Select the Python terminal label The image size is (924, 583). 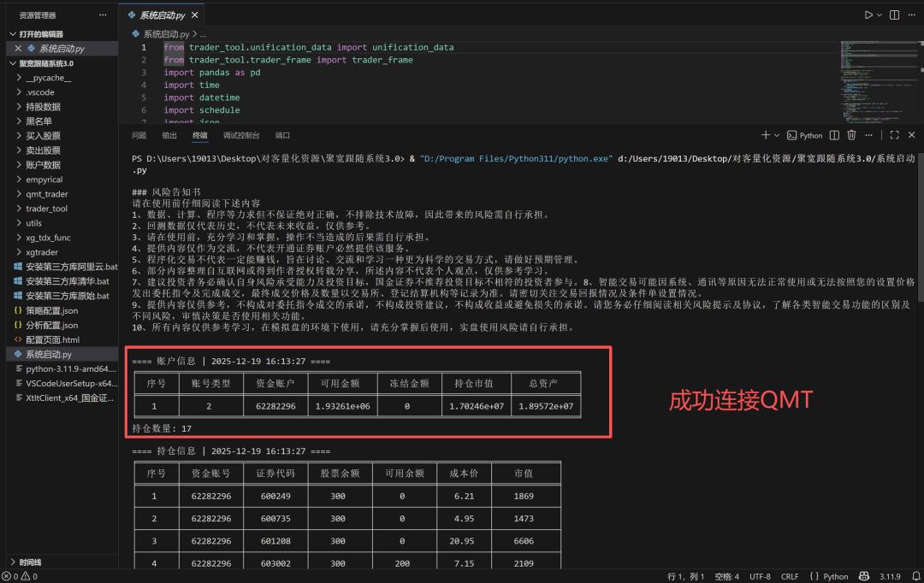coord(804,135)
